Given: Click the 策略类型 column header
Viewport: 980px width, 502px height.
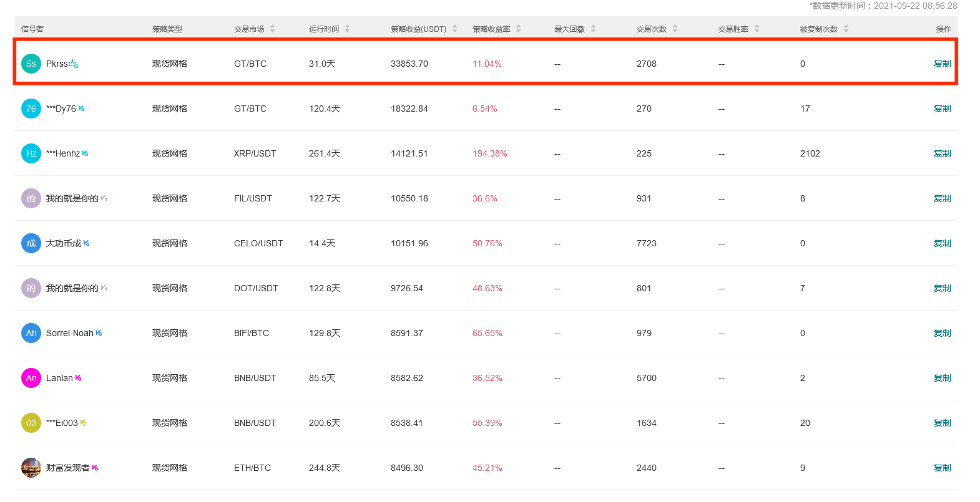Looking at the screenshot, I should pos(167,29).
